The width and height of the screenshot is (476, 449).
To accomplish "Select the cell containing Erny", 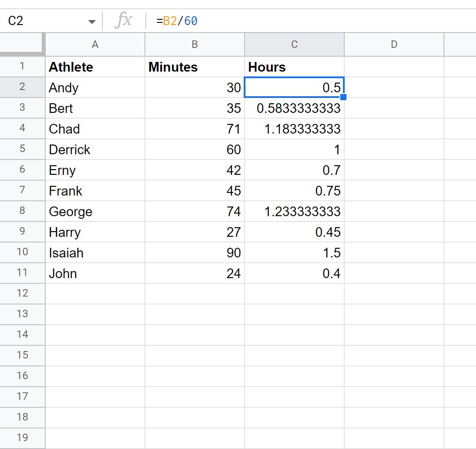I will click(95, 170).
